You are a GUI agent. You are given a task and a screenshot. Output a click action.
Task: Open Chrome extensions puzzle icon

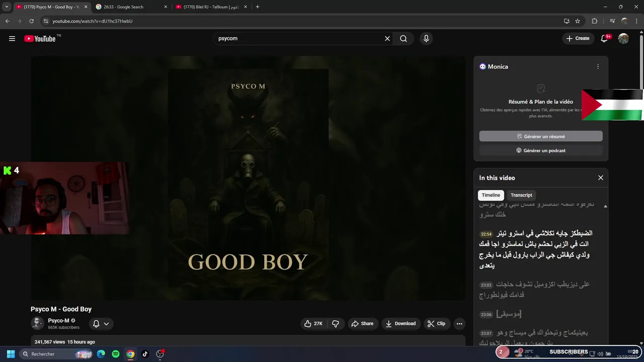[594, 21]
